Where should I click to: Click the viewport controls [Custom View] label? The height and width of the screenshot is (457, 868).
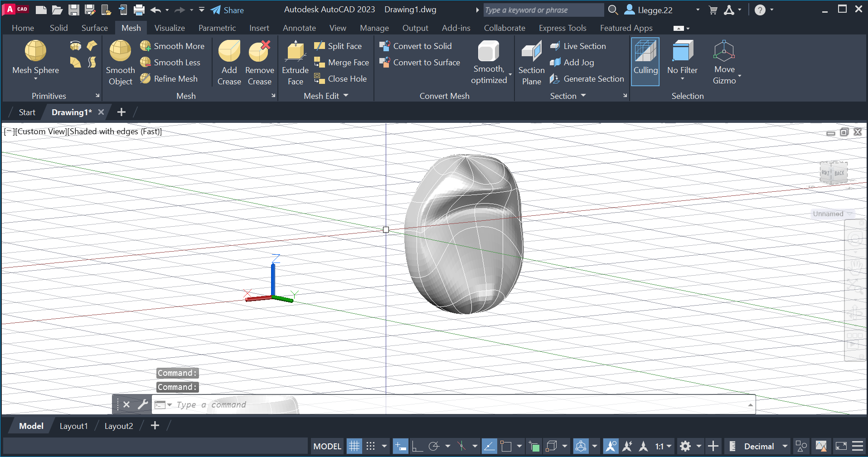pyautogui.click(x=41, y=131)
